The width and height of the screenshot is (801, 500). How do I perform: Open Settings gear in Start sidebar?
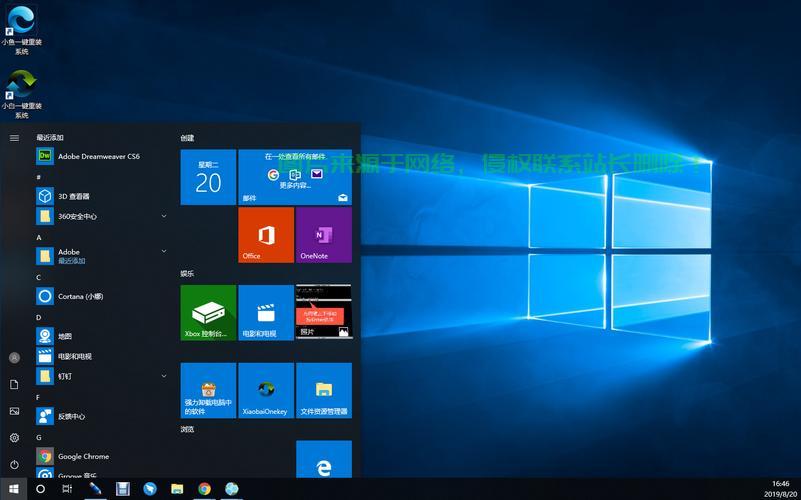pyautogui.click(x=14, y=438)
